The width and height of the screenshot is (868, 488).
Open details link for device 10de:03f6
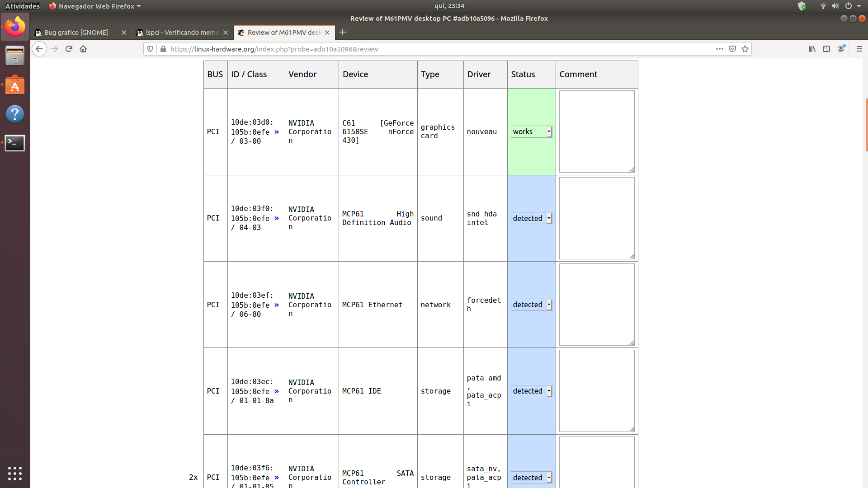point(277,478)
